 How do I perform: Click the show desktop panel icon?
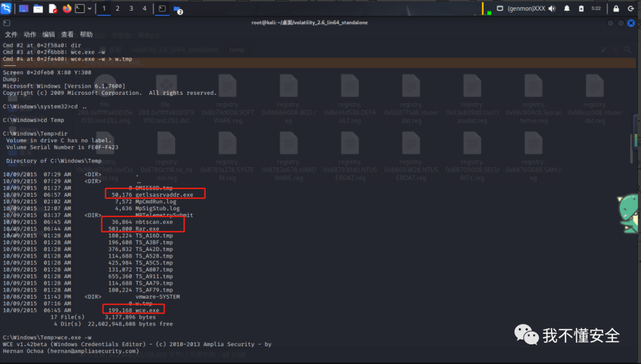point(23,8)
